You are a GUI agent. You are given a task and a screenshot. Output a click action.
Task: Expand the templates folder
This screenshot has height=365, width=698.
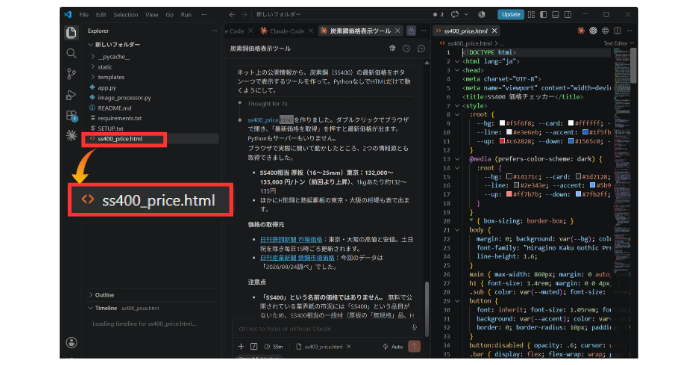pyautogui.click(x=93, y=77)
